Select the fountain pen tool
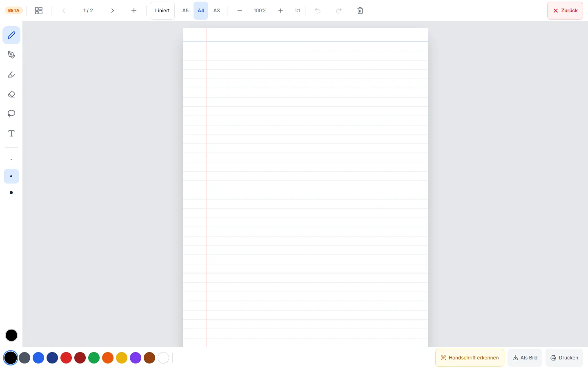 [x=11, y=55]
